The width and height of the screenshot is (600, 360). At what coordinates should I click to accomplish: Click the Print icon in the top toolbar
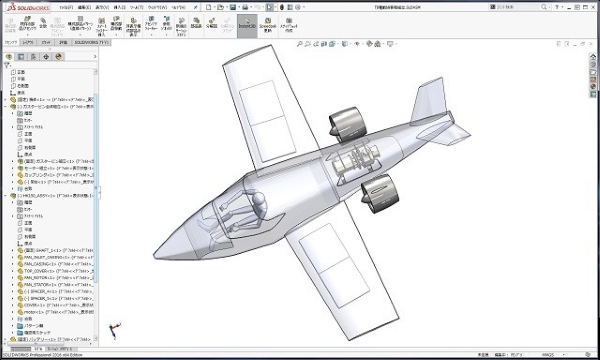(245, 7)
